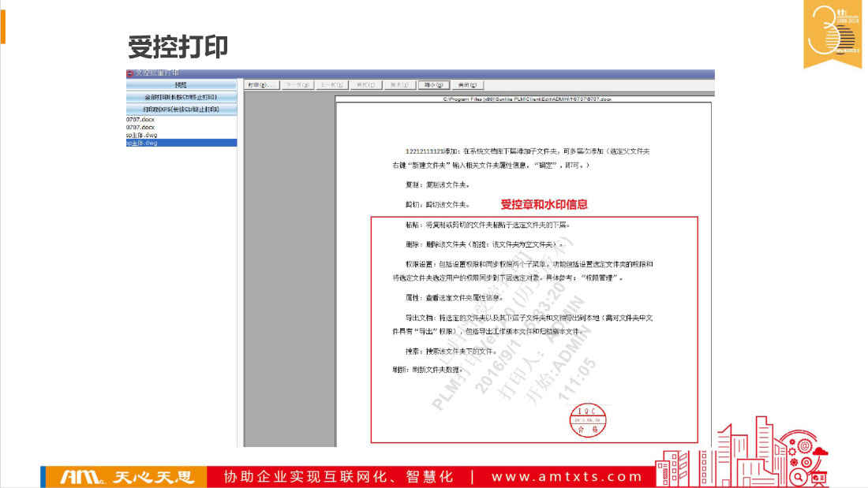This screenshot has width=868, height=488.
Task: Go to next page with 下一页 button
Action: pyautogui.click(x=297, y=84)
